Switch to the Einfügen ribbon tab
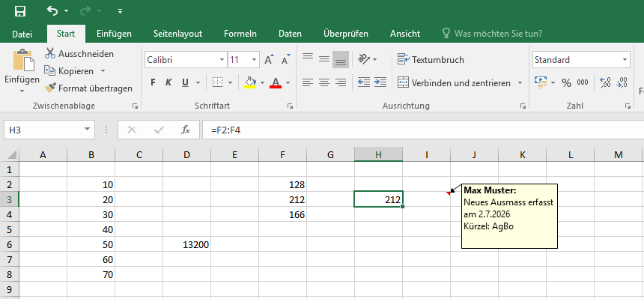Screen dimensions: 644x299 (114, 34)
